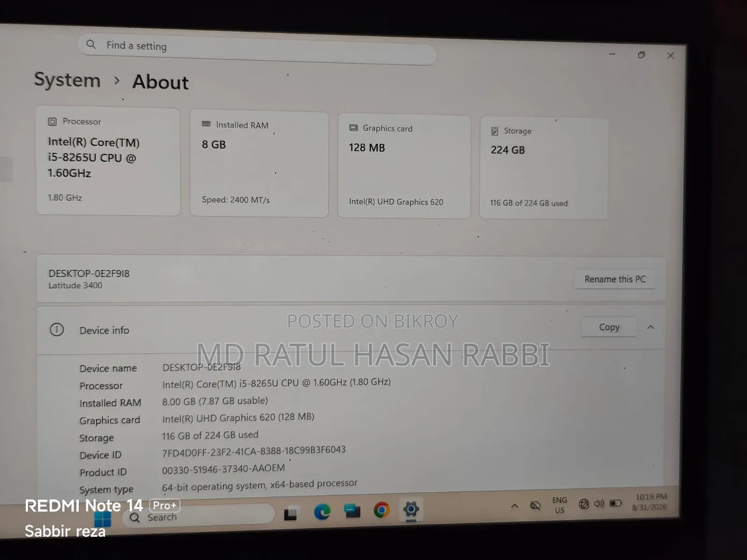The width and height of the screenshot is (747, 560).
Task: Click the Graphics card monitor icon
Action: point(354,128)
